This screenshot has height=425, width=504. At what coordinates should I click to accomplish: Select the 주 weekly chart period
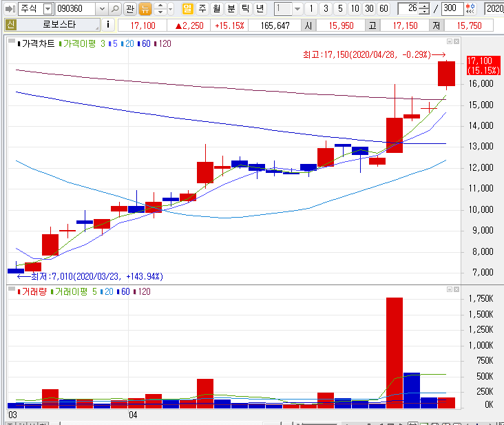(202, 8)
